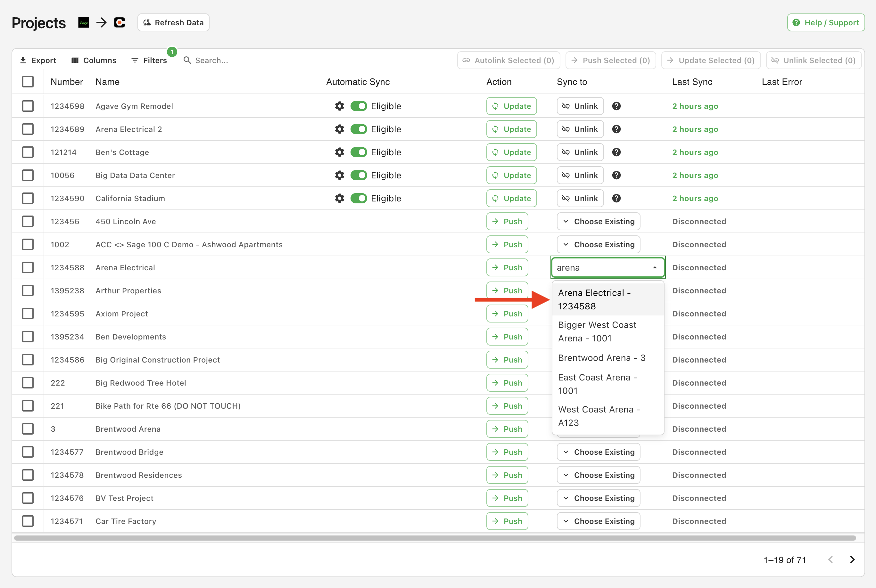The height and width of the screenshot is (588, 876).
Task: Click Unlink Selected (0) button
Action: (x=813, y=61)
